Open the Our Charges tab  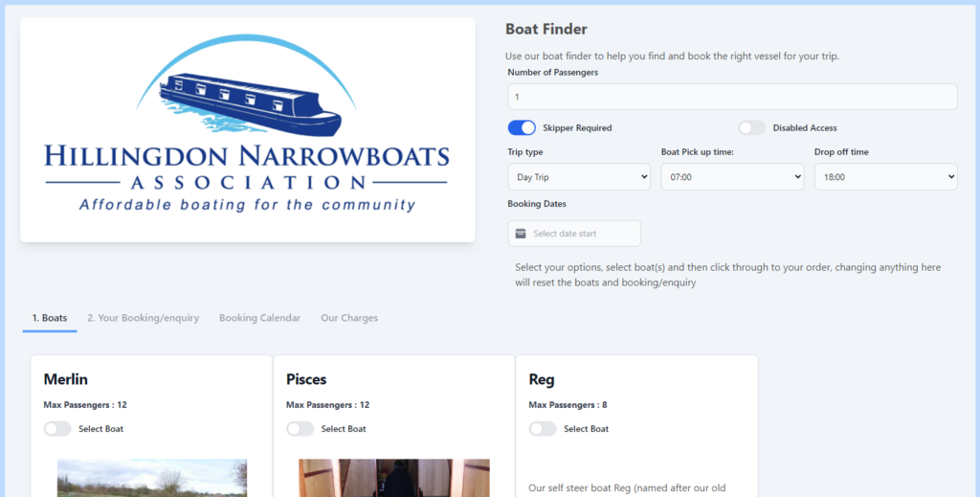point(349,318)
